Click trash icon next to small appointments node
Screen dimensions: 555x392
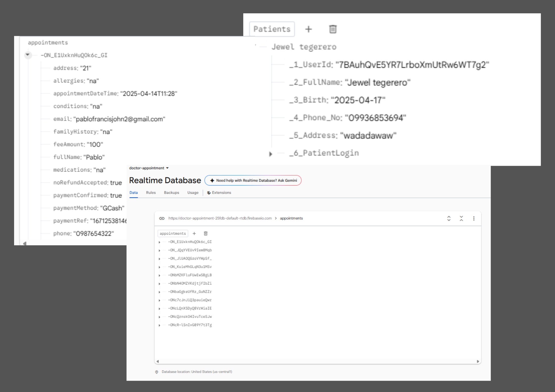tap(205, 233)
